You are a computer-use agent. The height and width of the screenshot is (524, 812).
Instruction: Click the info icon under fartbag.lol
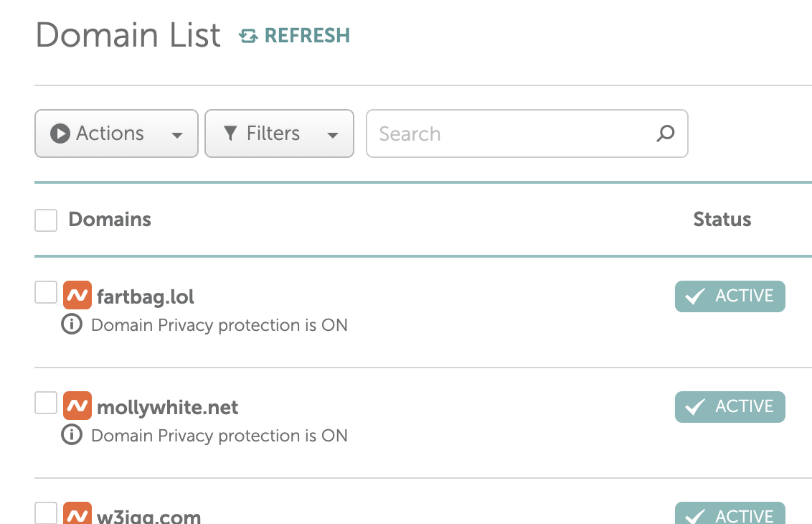(x=72, y=325)
